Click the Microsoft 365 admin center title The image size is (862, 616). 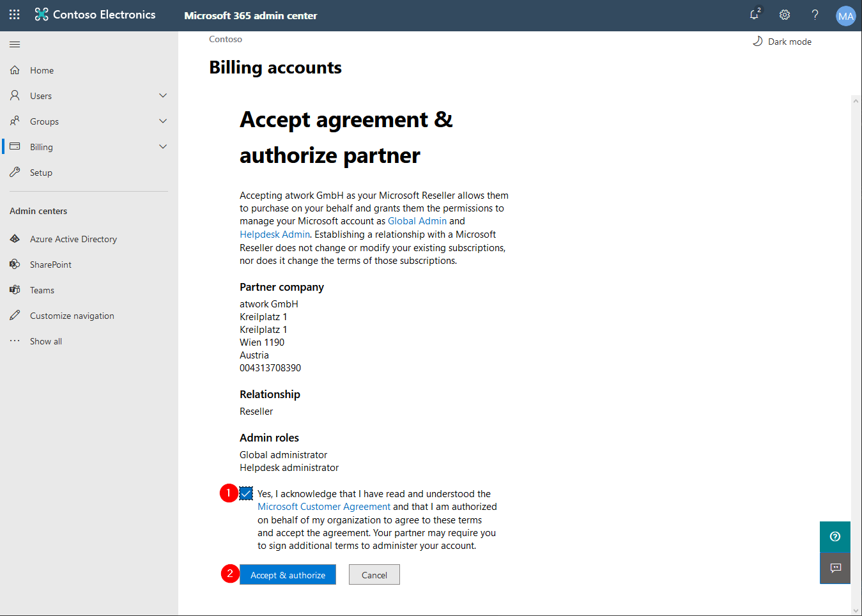click(x=250, y=15)
